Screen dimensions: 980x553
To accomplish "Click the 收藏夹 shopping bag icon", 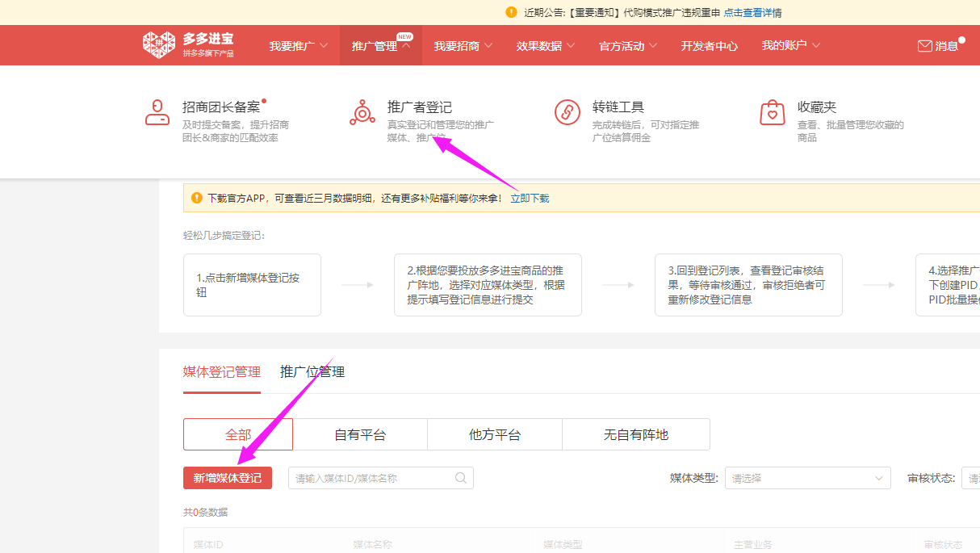I will click(773, 112).
